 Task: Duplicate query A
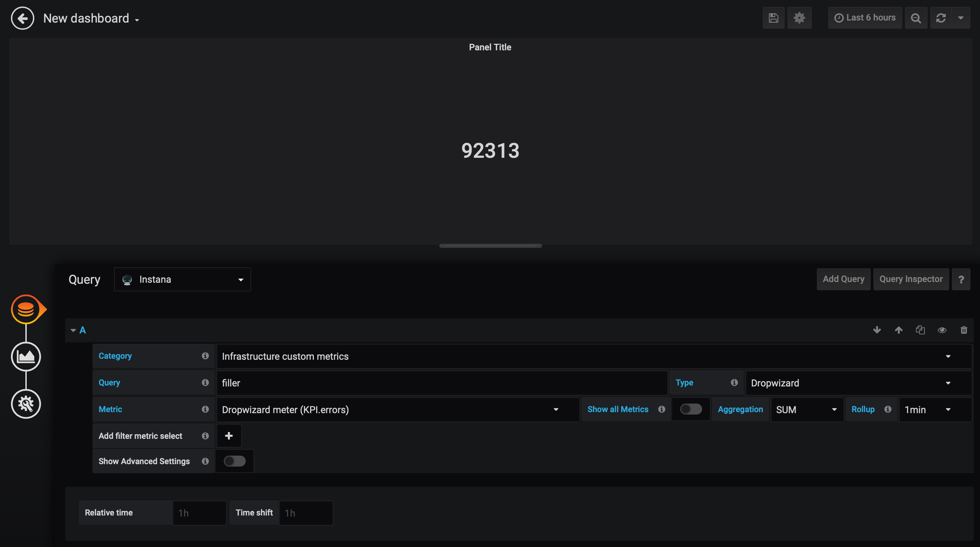click(x=920, y=330)
